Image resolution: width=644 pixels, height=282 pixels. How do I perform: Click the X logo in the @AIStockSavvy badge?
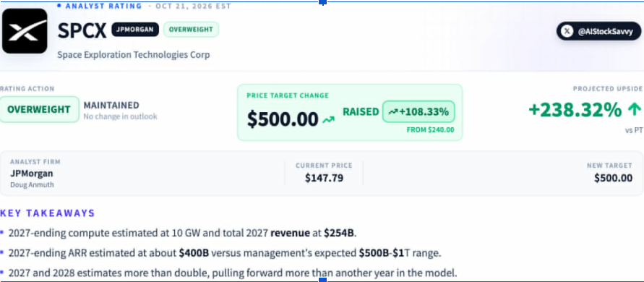(x=567, y=31)
